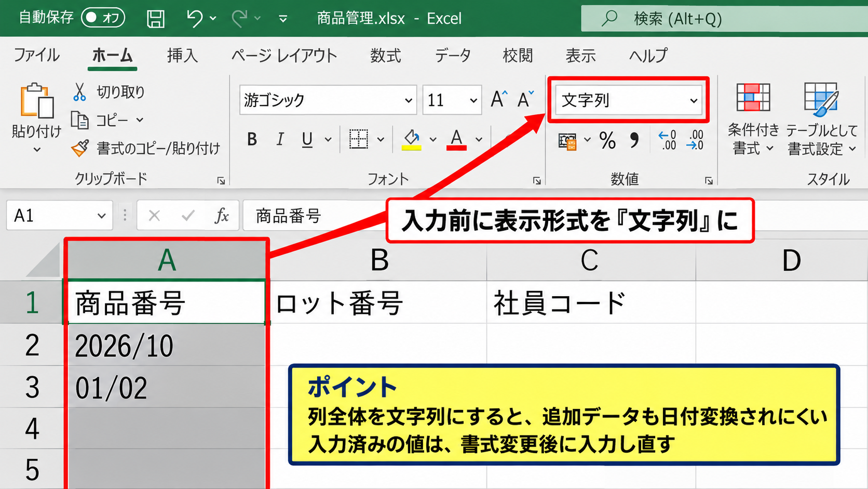This screenshot has height=489, width=868.
Task: Expand the Name Box dropdown arrow
Action: 101,216
